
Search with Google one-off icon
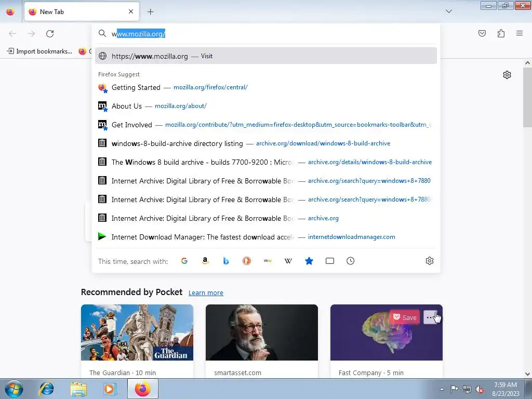pyautogui.click(x=184, y=261)
